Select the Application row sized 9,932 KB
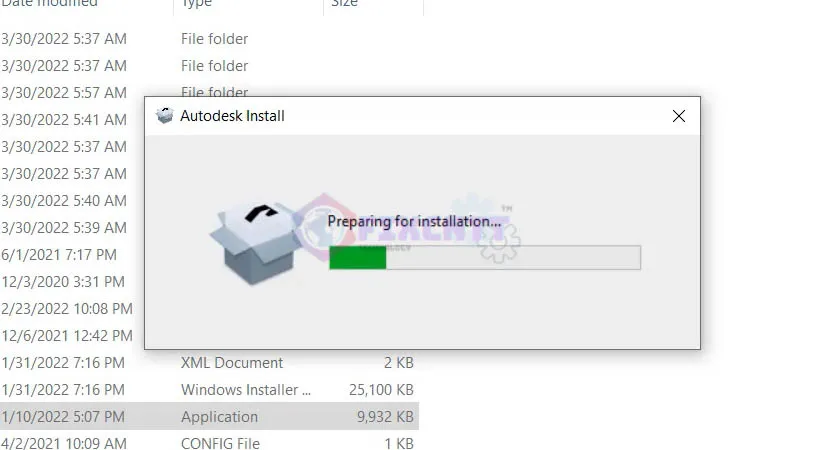Image resolution: width=820 pixels, height=450 pixels. coord(209,417)
